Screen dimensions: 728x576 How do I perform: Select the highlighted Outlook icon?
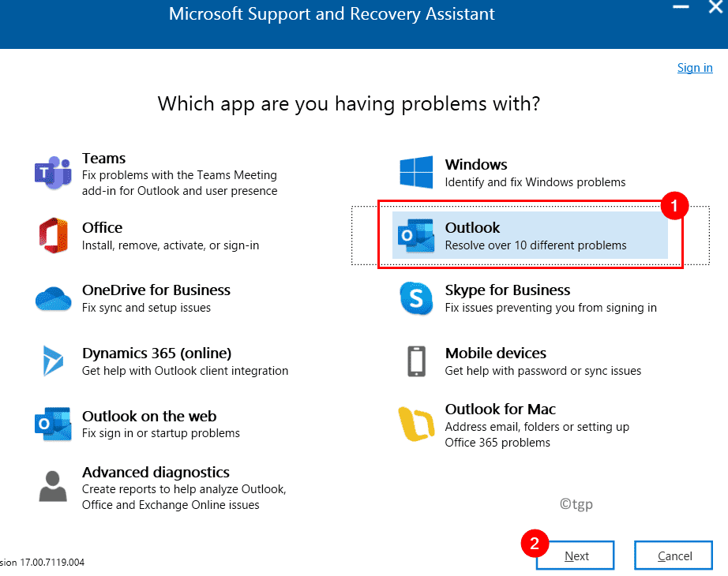coord(416,236)
